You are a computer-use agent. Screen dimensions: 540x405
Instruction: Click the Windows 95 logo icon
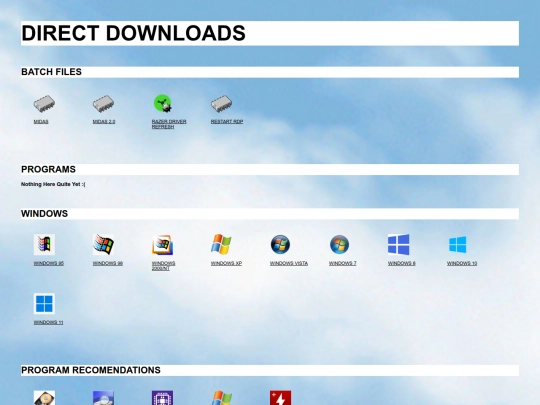44,245
